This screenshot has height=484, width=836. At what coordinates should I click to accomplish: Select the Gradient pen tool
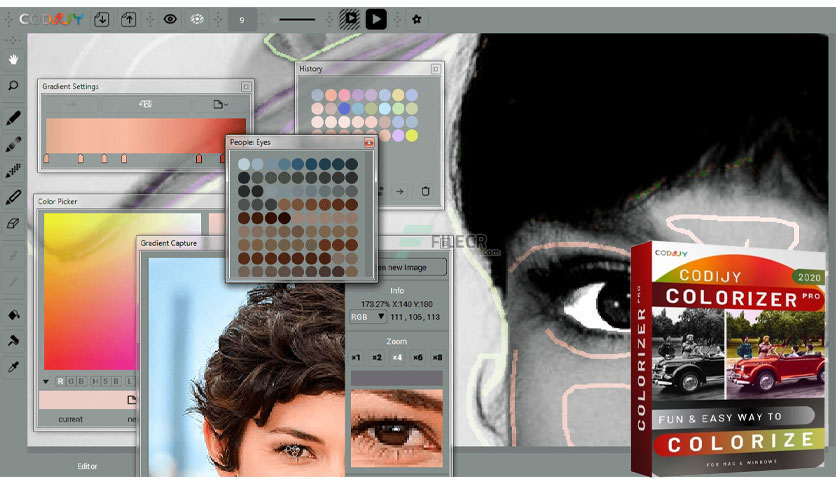(13, 144)
